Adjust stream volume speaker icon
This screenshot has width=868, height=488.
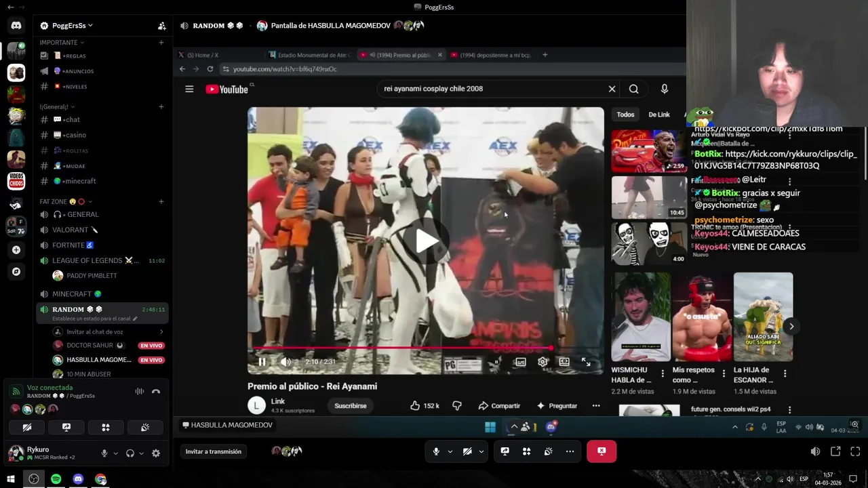(x=815, y=451)
